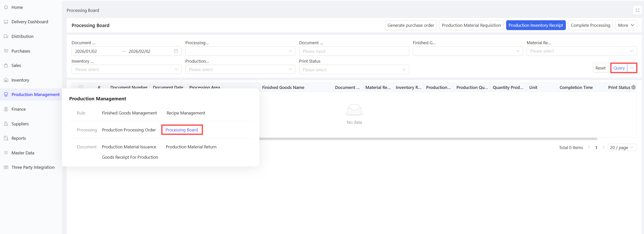Image resolution: width=644 pixels, height=234 pixels.
Task: Change the 20 / page size selector
Action: point(622,148)
